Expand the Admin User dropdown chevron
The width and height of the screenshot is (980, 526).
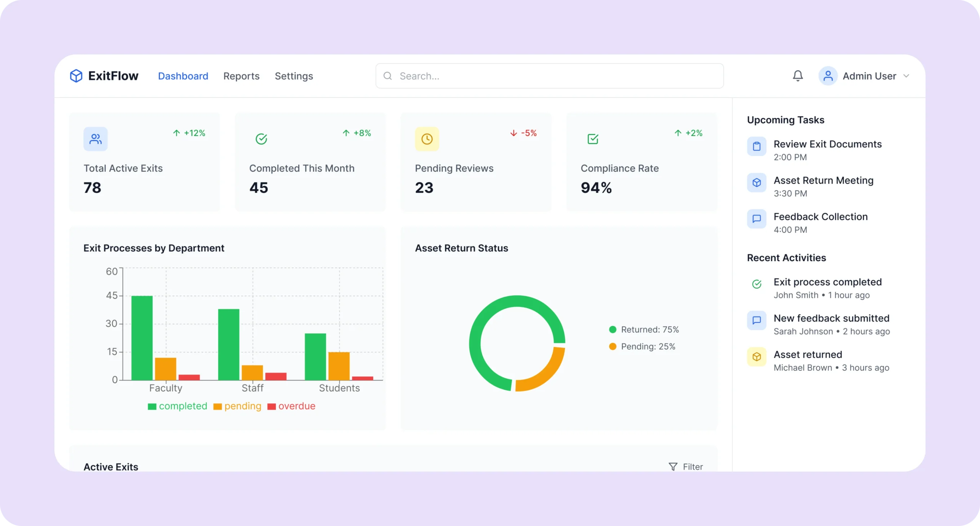[906, 76]
